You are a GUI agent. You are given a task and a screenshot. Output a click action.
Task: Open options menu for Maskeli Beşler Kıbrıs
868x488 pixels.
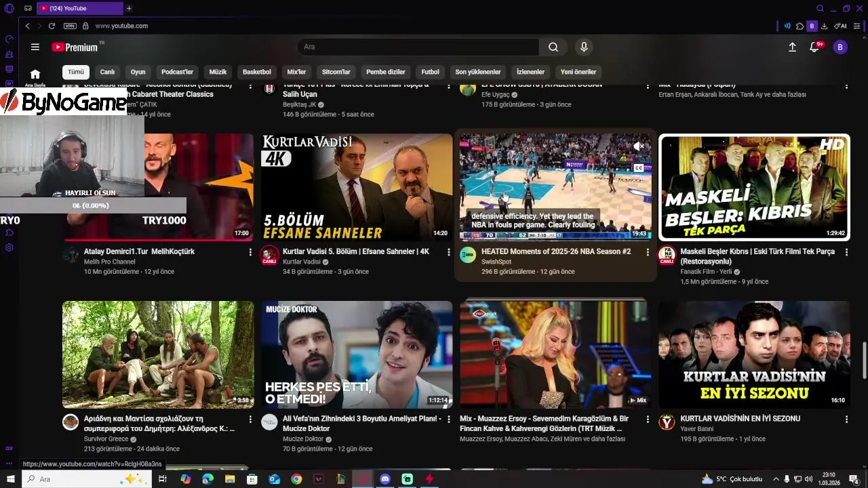click(x=846, y=252)
